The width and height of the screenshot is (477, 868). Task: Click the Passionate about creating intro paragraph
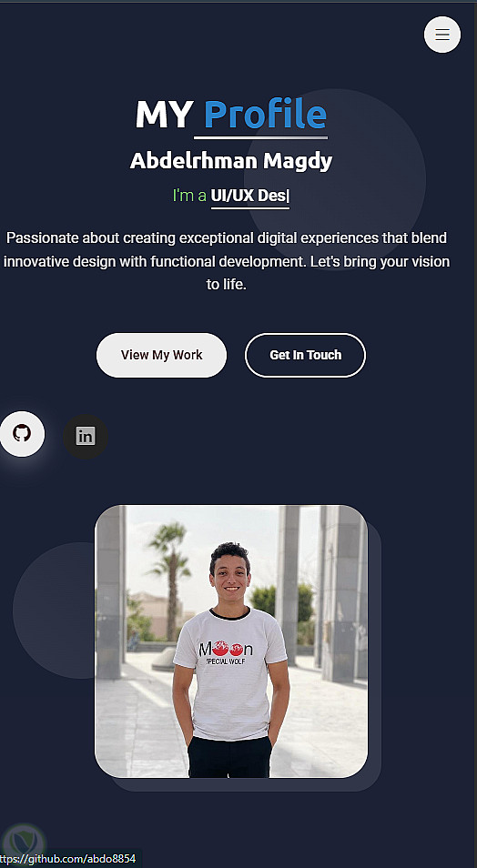pyautogui.click(x=227, y=261)
